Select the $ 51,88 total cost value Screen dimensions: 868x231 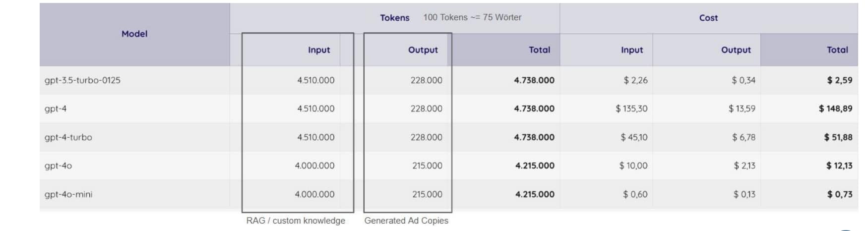(x=838, y=137)
